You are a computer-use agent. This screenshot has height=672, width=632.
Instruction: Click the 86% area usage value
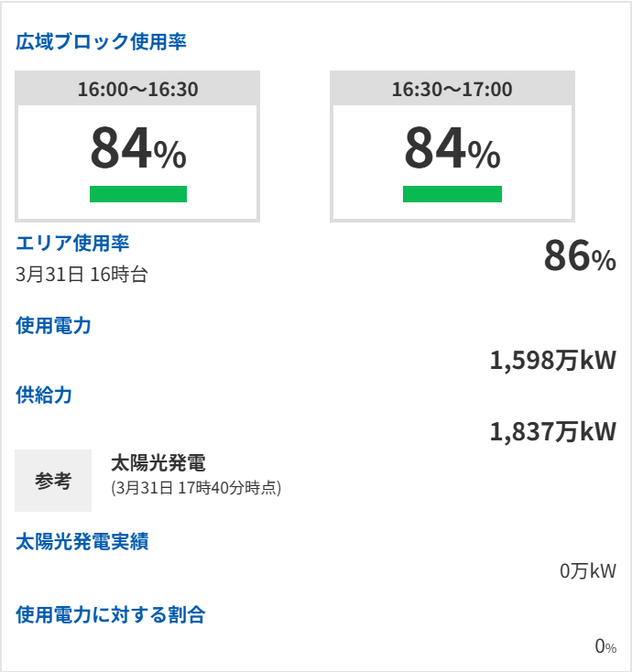580,255
